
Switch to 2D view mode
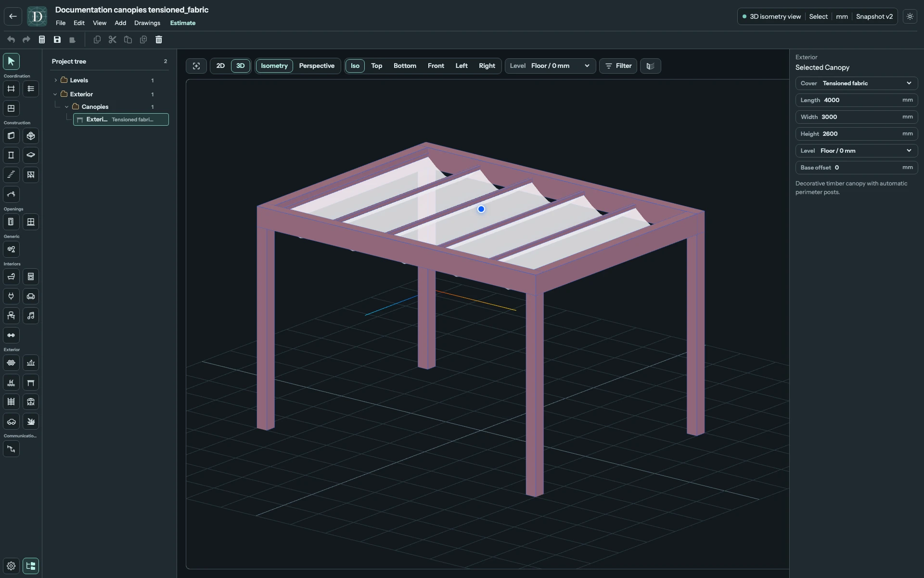(x=220, y=66)
